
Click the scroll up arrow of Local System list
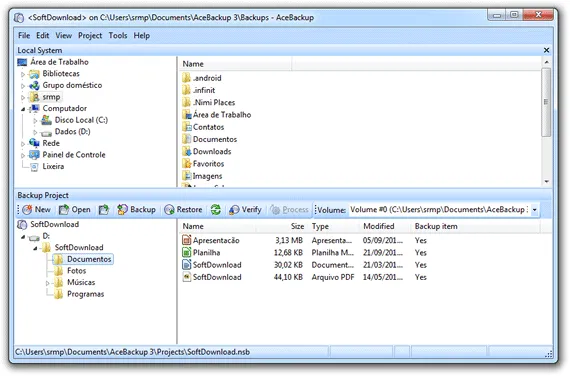pyautogui.click(x=546, y=62)
